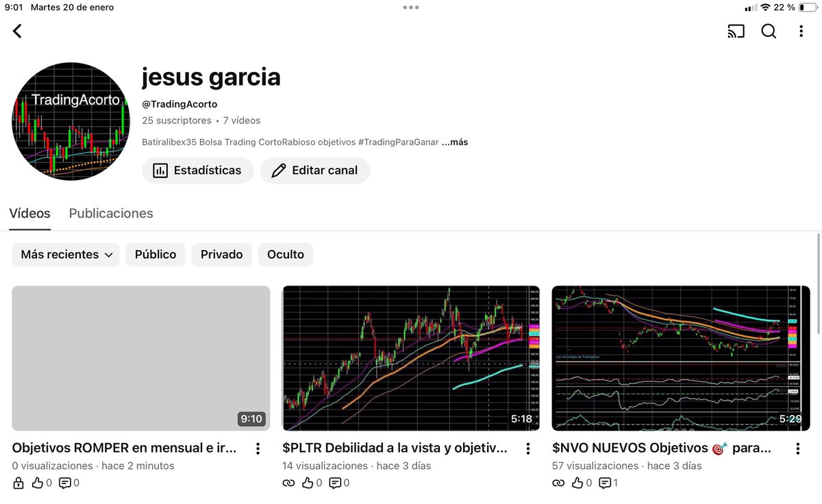Tap 0 visualizaciones · hace 2 minutos

click(x=93, y=466)
